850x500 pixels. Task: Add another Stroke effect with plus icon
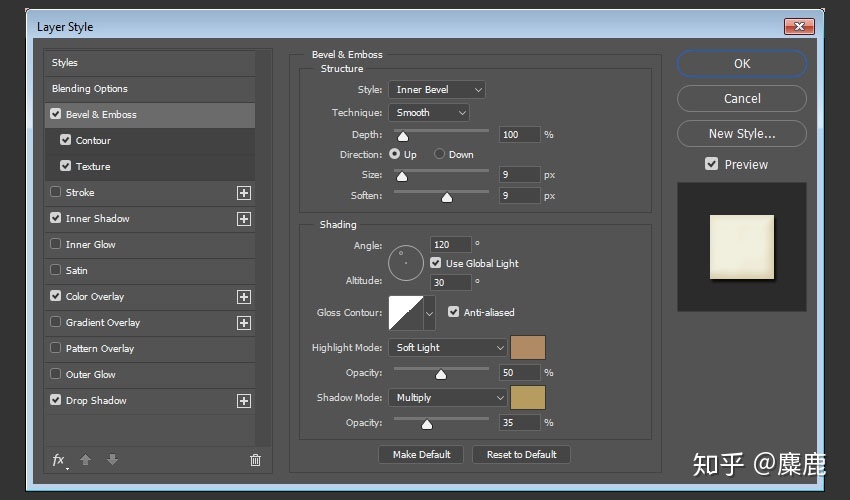tap(244, 193)
